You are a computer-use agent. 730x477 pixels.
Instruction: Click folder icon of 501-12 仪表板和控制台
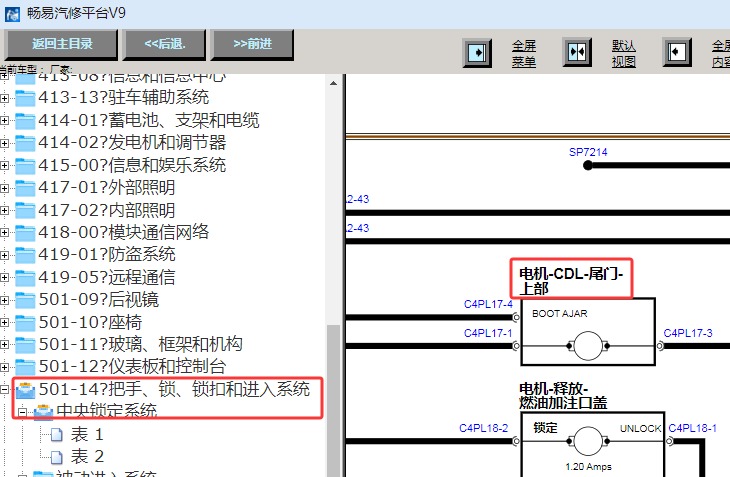25,367
